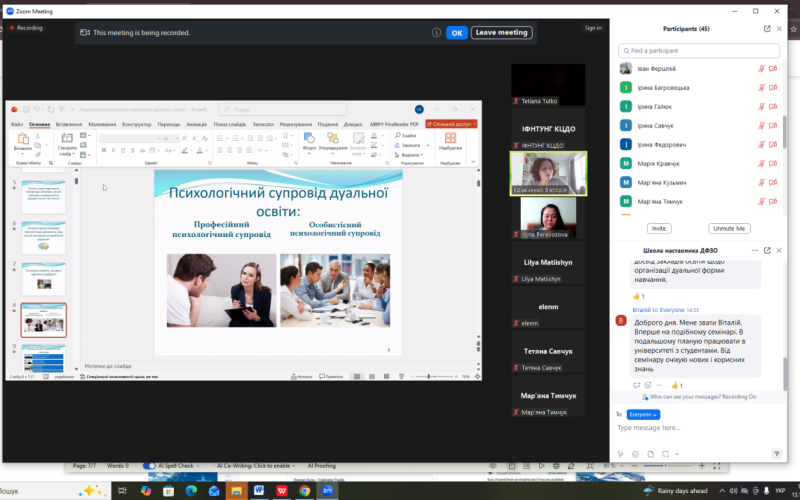This screenshot has width=800, height=500.
Task: Send the chat message with the arrow icon
Action: (x=777, y=454)
